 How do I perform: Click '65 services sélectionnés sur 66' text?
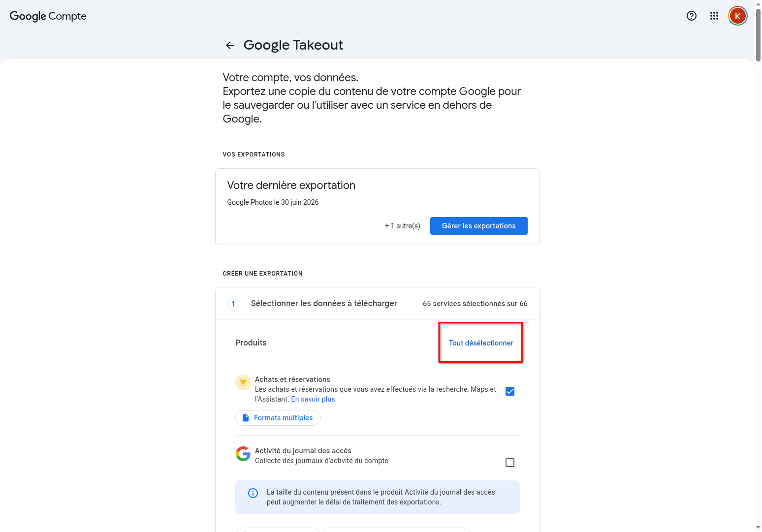pyautogui.click(x=475, y=304)
